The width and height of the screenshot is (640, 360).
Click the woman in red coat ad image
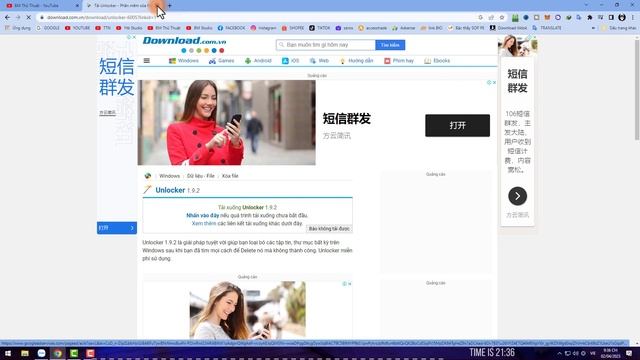[227, 122]
